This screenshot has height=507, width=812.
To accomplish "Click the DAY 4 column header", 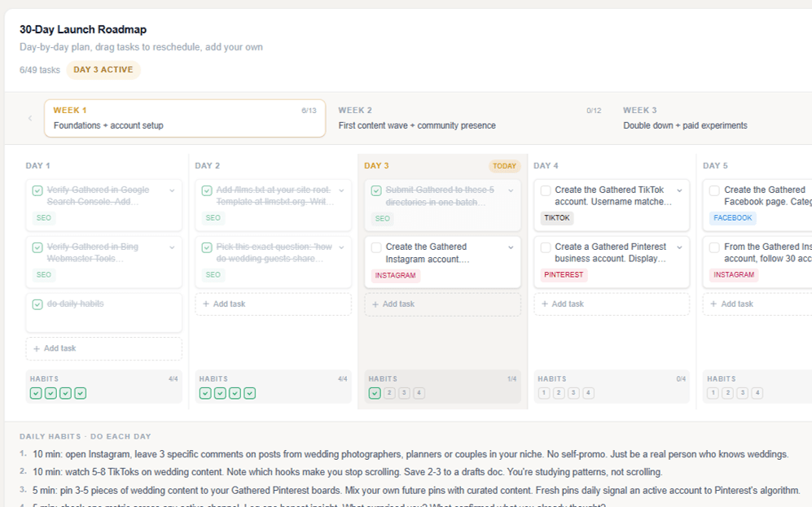I will click(546, 166).
